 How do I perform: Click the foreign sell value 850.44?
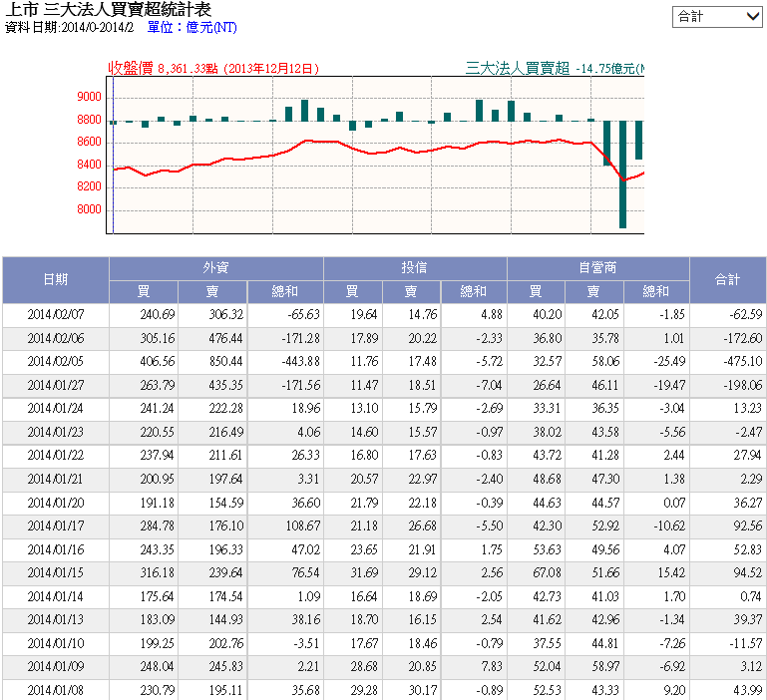(x=225, y=362)
